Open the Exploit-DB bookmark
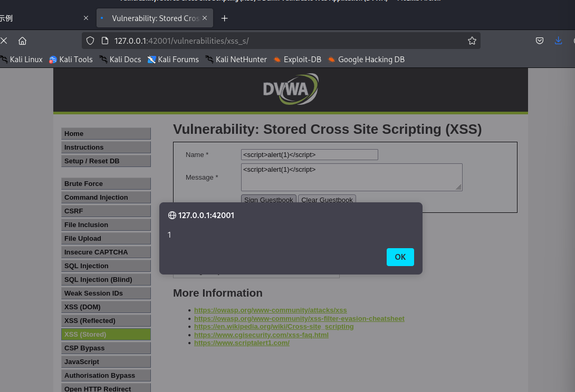 (298, 60)
